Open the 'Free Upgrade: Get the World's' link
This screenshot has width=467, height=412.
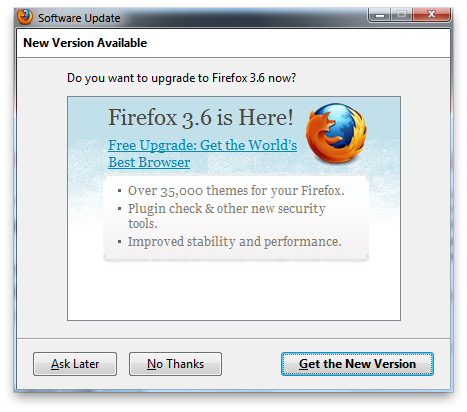[203, 145]
